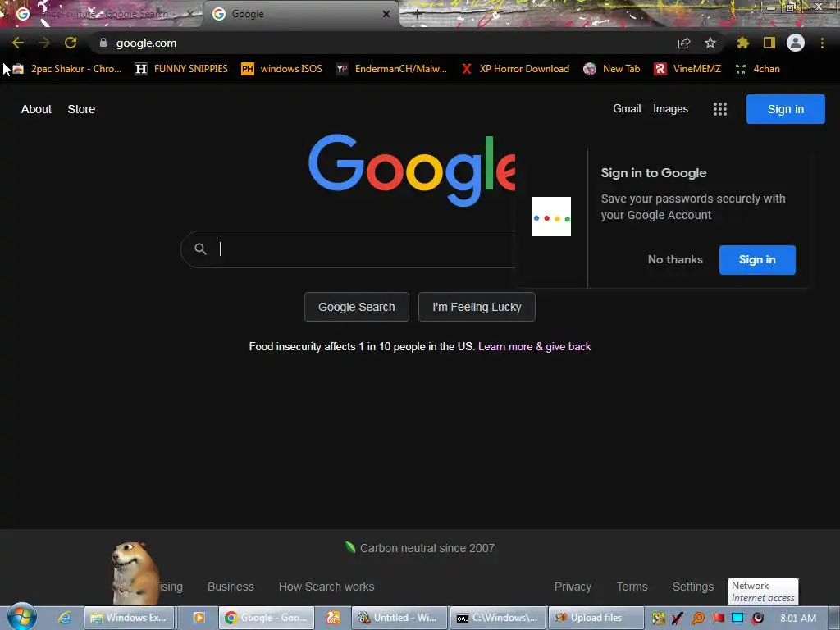Bookmark this page with the star icon
The height and width of the screenshot is (630, 840).
710,43
